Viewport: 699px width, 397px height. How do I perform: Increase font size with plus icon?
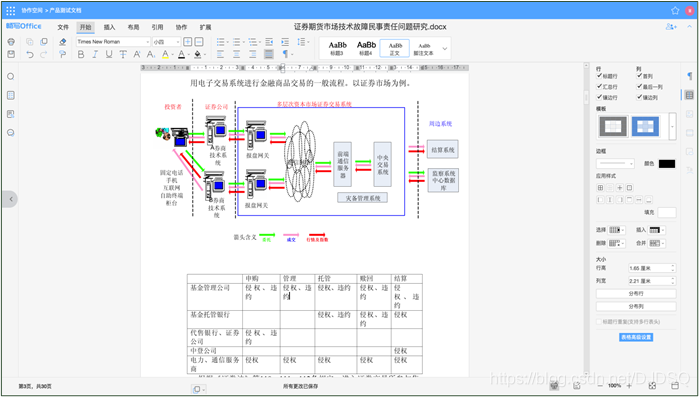pos(188,42)
